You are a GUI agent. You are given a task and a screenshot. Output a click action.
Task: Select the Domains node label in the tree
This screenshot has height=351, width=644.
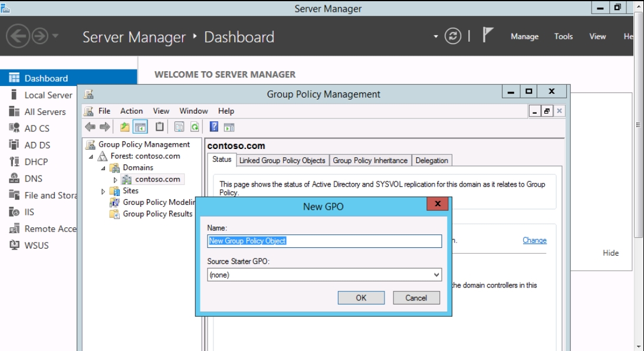(x=138, y=167)
